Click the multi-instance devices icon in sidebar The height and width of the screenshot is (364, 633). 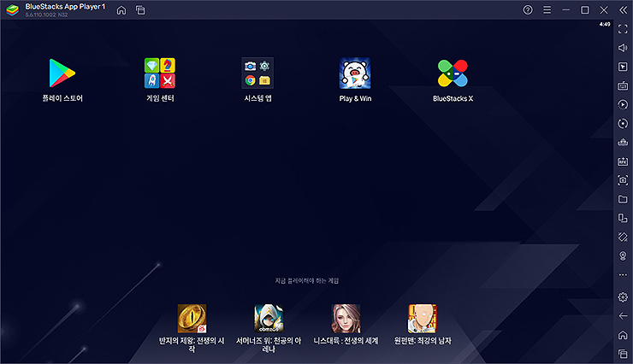(x=623, y=218)
